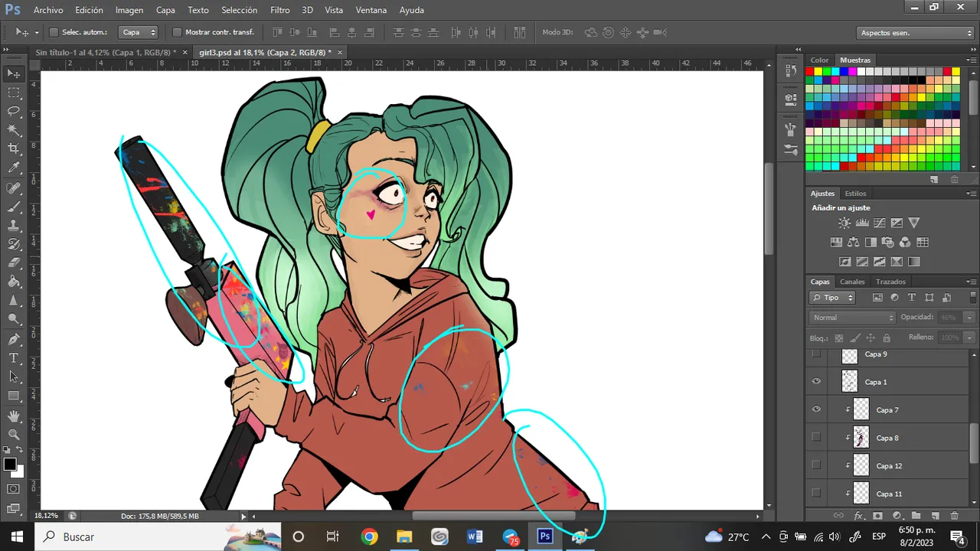Add a Photo Filter adjustment
This screenshot has height=551, width=980.
[x=888, y=243]
